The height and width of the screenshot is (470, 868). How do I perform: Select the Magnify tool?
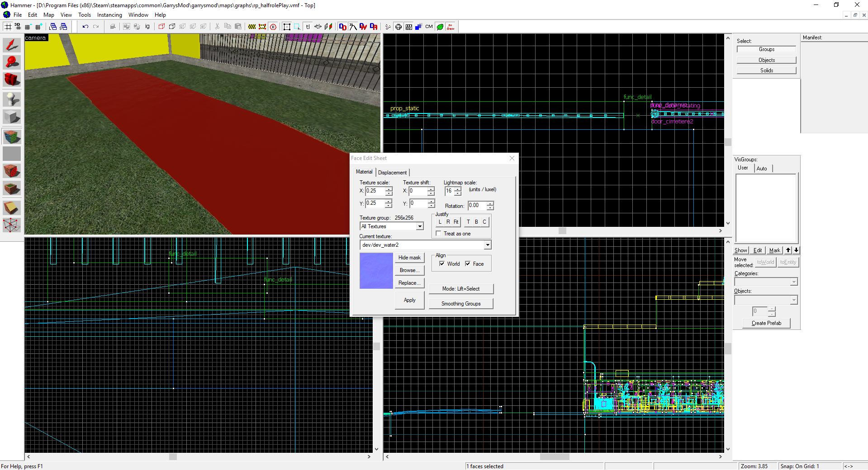(x=12, y=62)
